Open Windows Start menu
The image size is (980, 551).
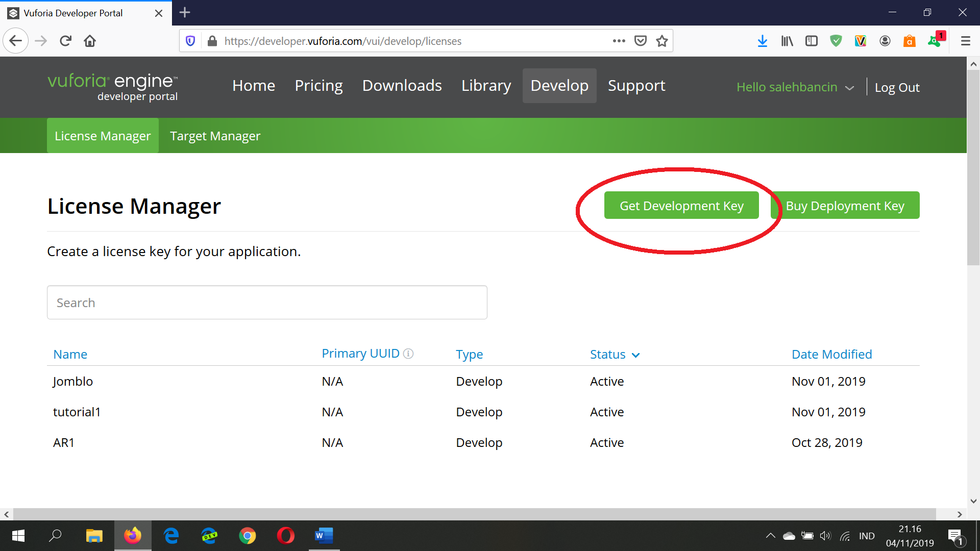(18, 536)
